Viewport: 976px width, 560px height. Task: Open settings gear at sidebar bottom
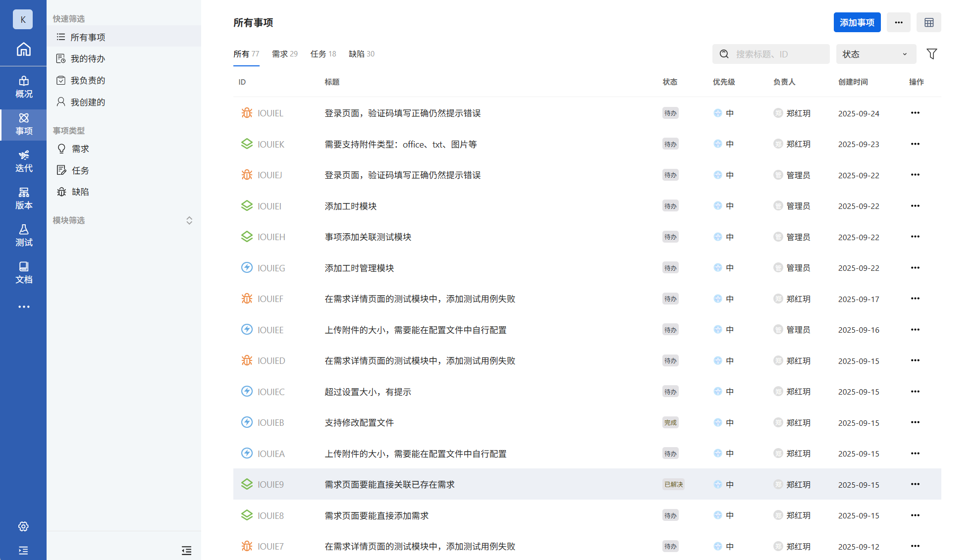23,526
